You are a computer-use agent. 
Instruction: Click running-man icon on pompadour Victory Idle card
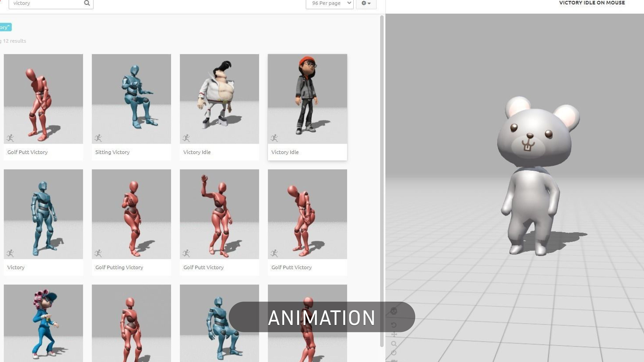tap(186, 138)
